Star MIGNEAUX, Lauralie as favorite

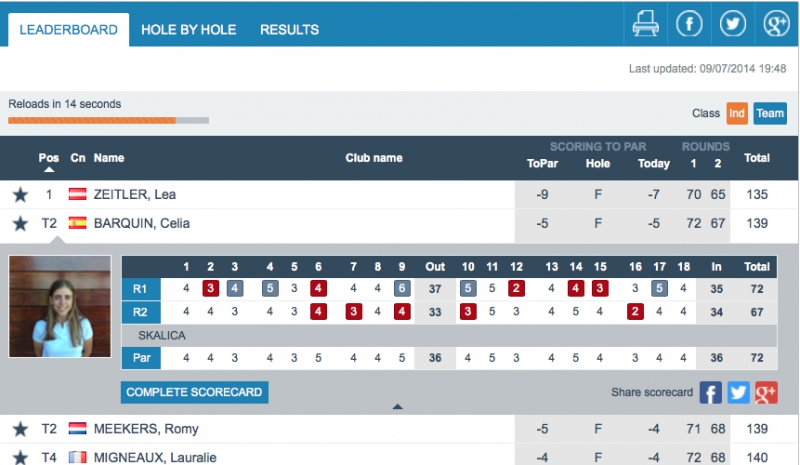tap(20, 457)
